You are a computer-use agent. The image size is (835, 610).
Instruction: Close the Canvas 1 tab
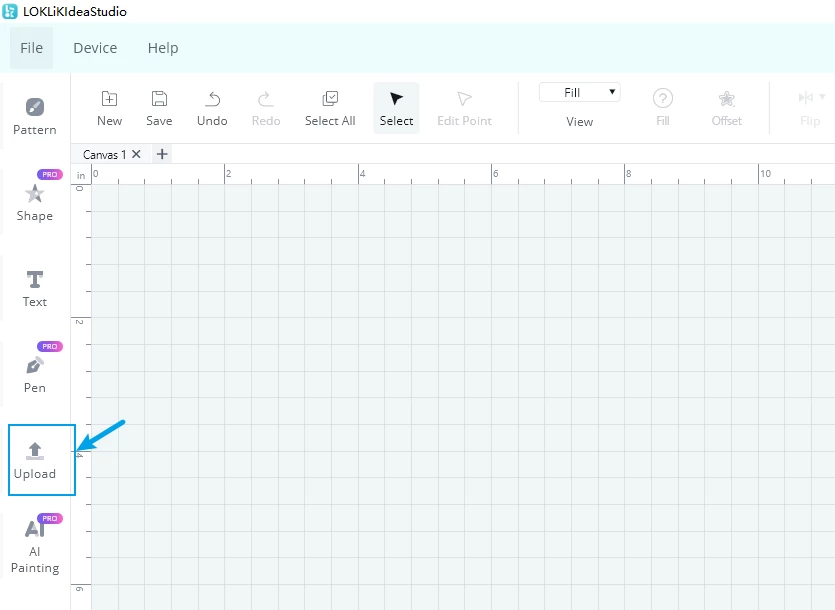[x=136, y=154]
